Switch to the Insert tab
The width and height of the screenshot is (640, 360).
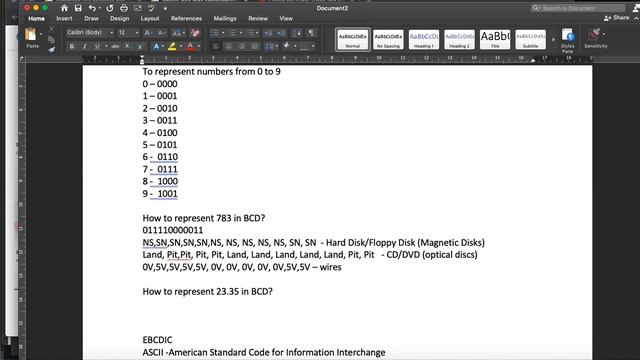pyautogui.click(x=64, y=18)
